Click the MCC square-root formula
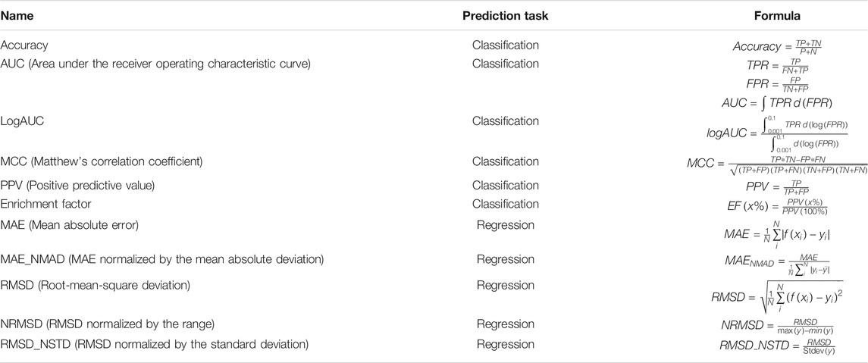Screen dimensions: 868x363 tap(777, 165)
